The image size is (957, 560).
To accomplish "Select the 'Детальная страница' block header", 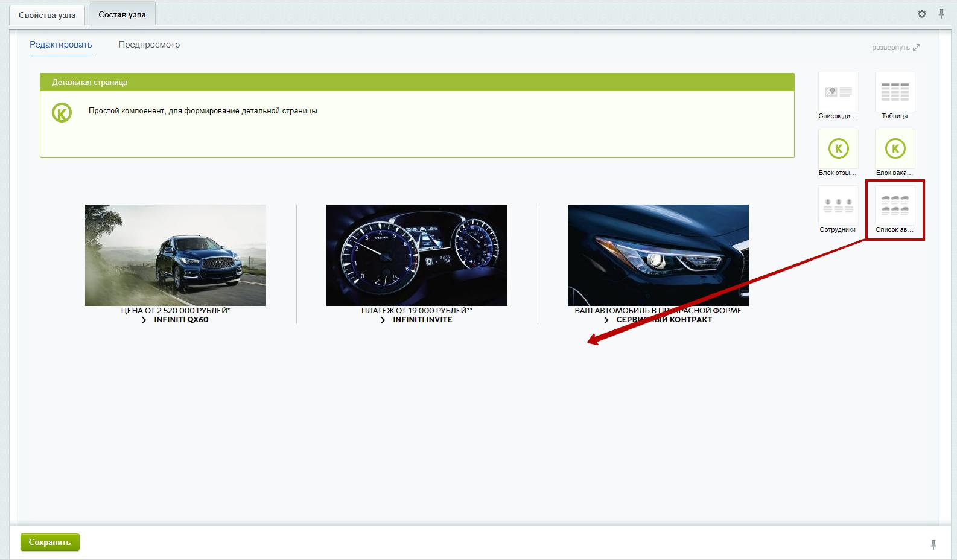I will point(417,82).
